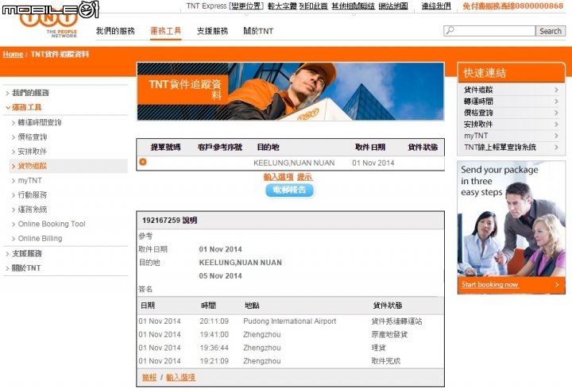Expand 關於TNT in left sidebar

(x=26, y=267)
